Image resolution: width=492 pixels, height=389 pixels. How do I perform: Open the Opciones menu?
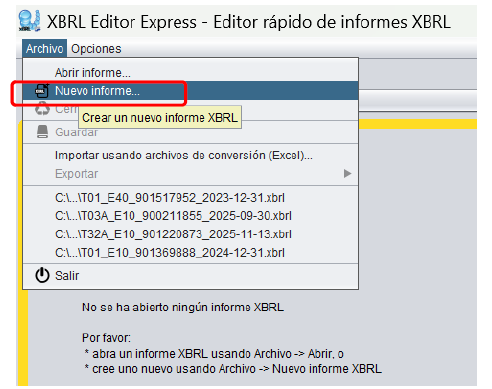[96, 49]
